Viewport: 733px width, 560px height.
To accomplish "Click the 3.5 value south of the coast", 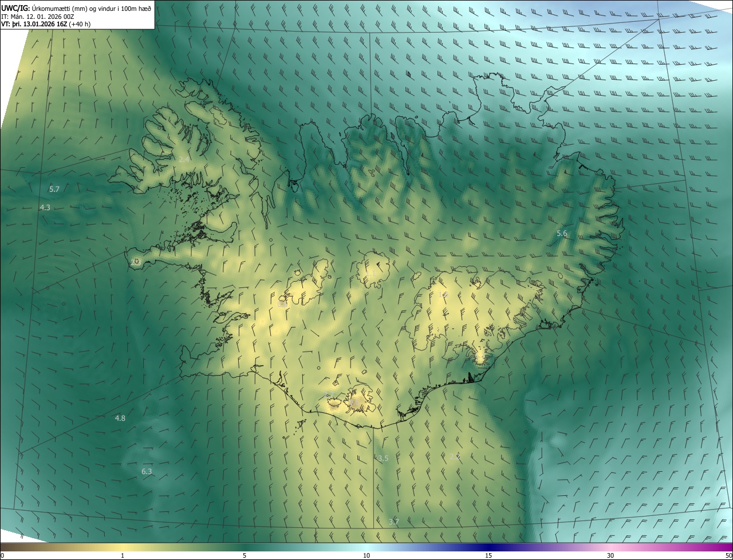I will [x=383, y=458].
